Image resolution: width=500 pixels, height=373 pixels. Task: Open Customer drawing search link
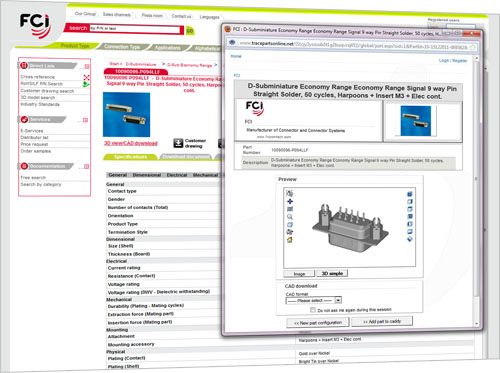tap(47, 91)
